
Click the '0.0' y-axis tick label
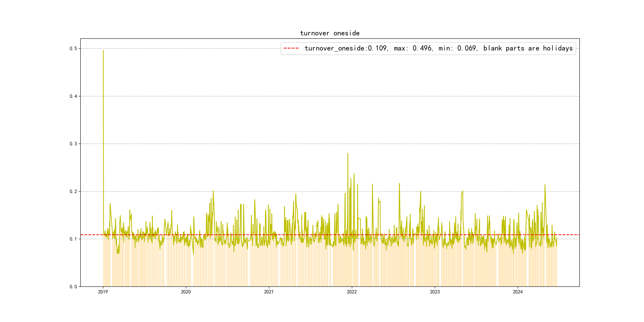(73, 287)
